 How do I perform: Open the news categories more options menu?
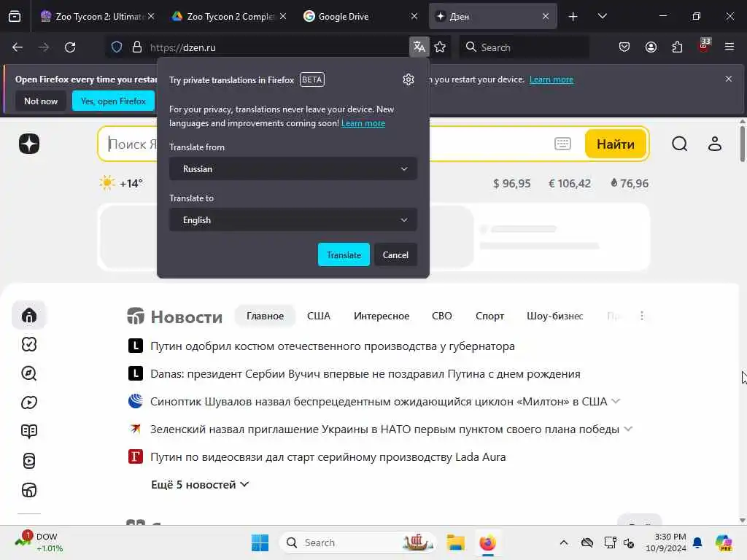(642, 316)
